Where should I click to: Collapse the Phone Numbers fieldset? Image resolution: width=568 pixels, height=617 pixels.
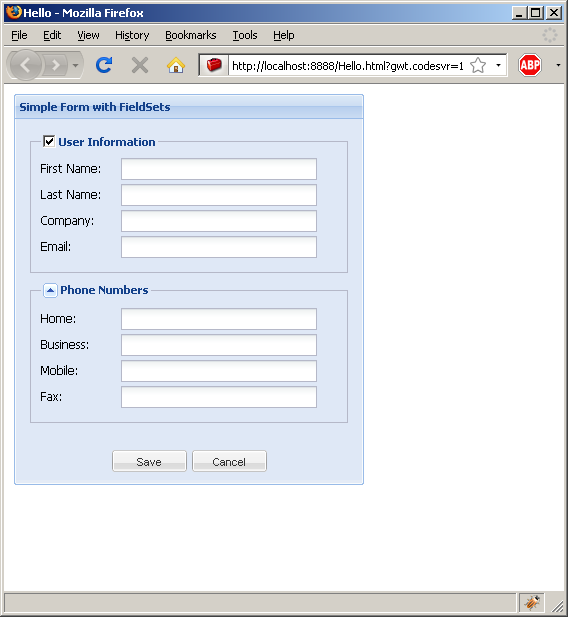(50, 290)
